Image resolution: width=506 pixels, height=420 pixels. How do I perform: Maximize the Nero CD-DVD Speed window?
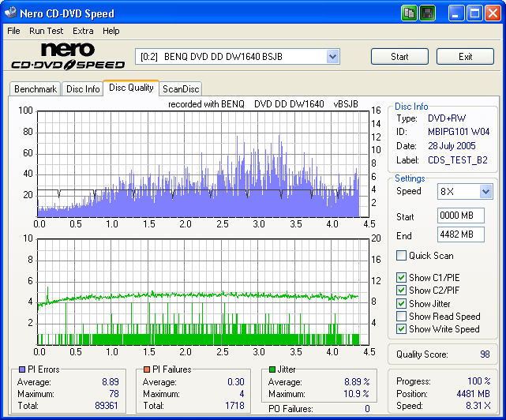pos(475,13)
